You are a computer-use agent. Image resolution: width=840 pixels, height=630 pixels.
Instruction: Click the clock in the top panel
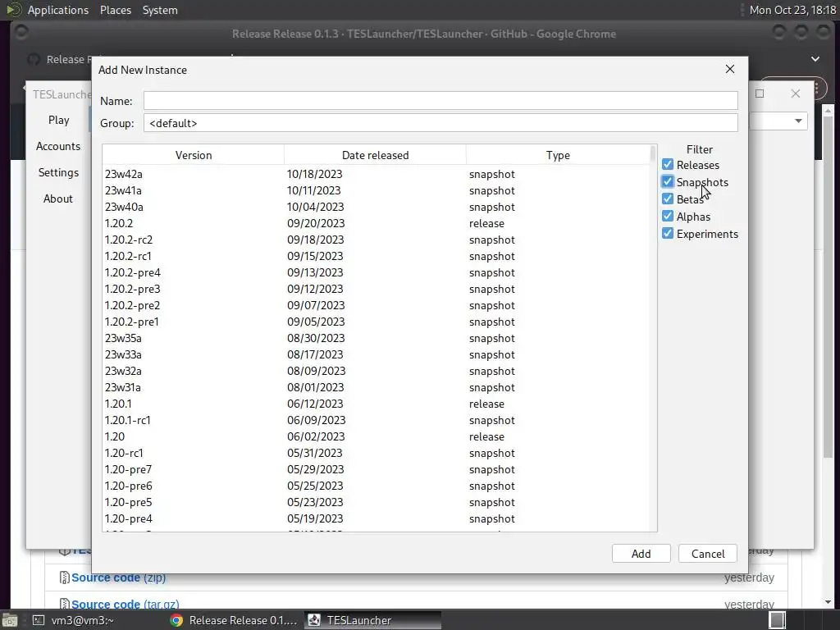[792, 10]
